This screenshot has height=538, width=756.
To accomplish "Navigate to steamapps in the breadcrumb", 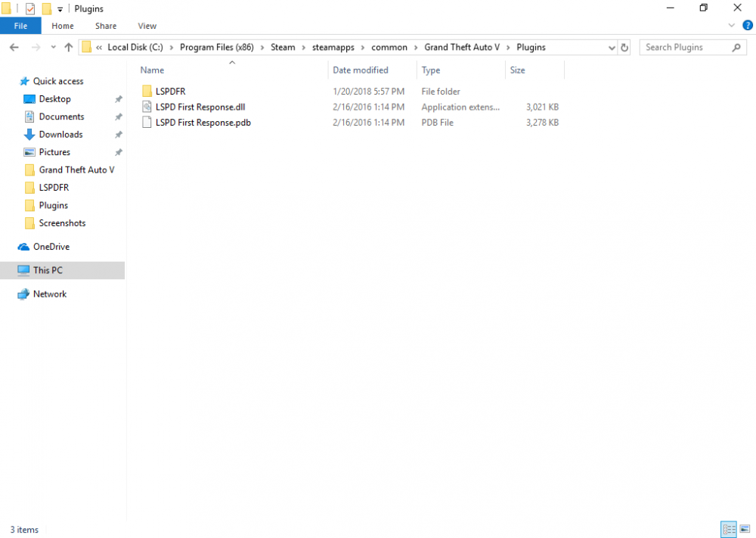I will pos(333,47).
